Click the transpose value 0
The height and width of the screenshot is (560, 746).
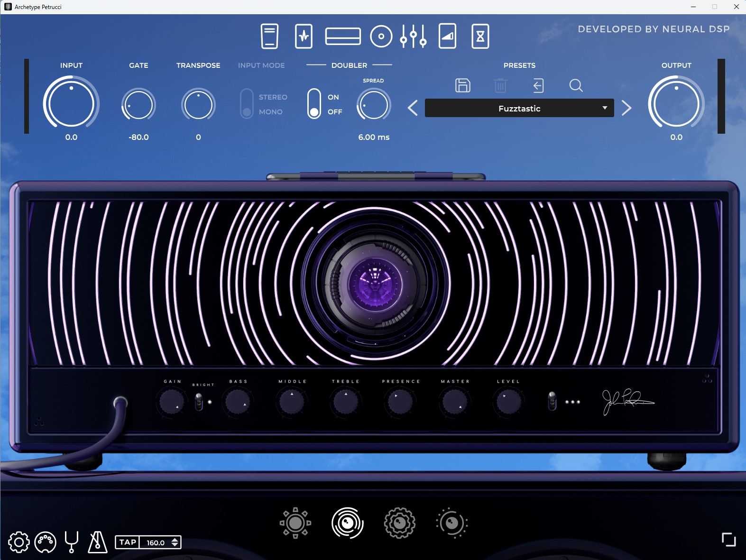click(x=198, y=137)
